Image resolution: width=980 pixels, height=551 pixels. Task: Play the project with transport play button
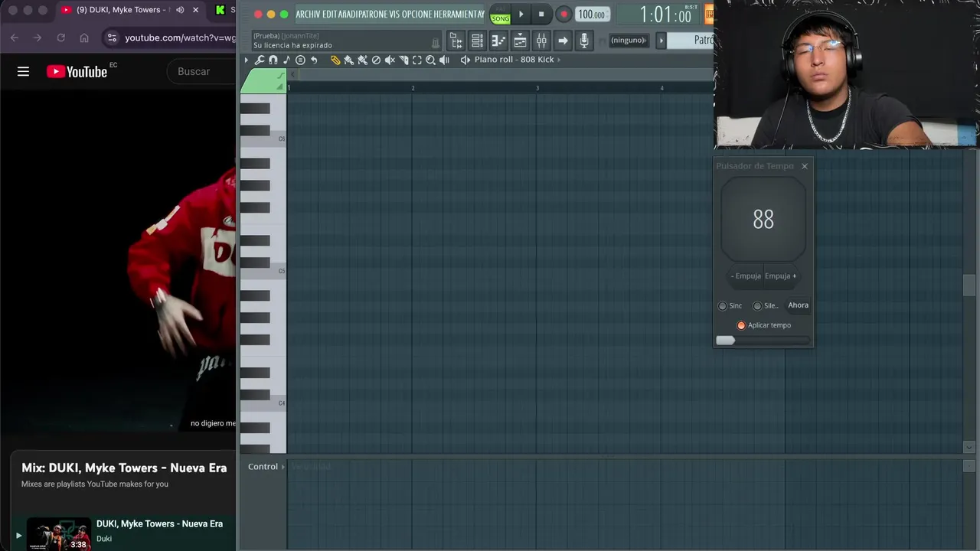(x=521, y=15)
